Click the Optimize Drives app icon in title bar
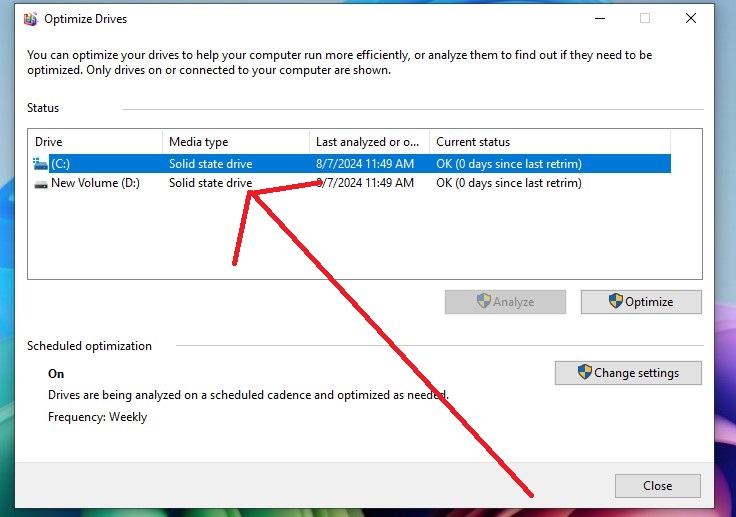This screenshot has width=736, height=517. point(31,19)
